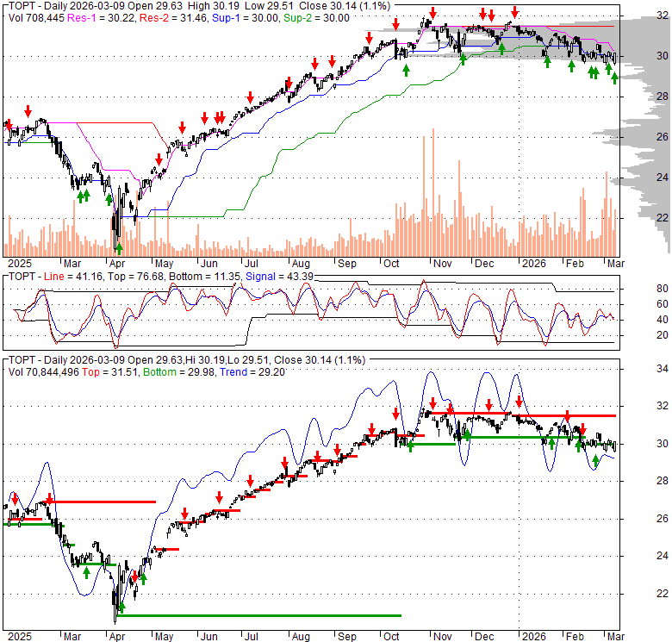Image resolution: width=672 pixels, height=642 pixels.
Task: Click 22 on the lower trend chart axis
Action: [663, 594]
